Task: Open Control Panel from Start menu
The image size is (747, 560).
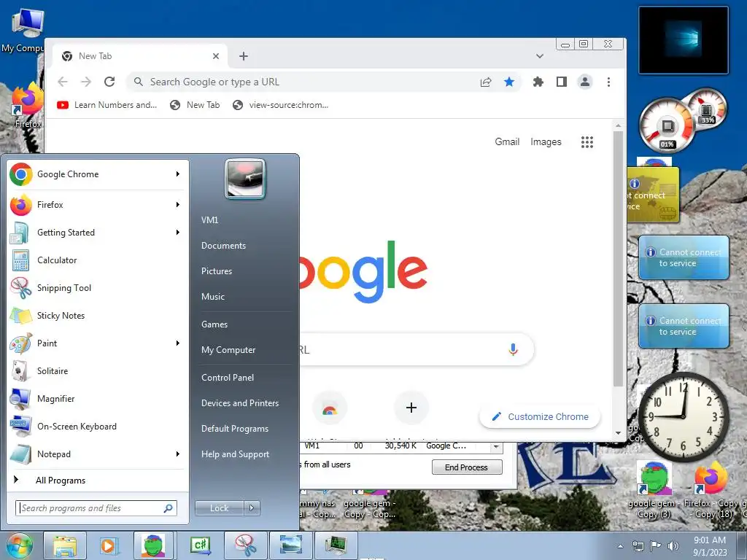Action: click(x=228, y=378)
